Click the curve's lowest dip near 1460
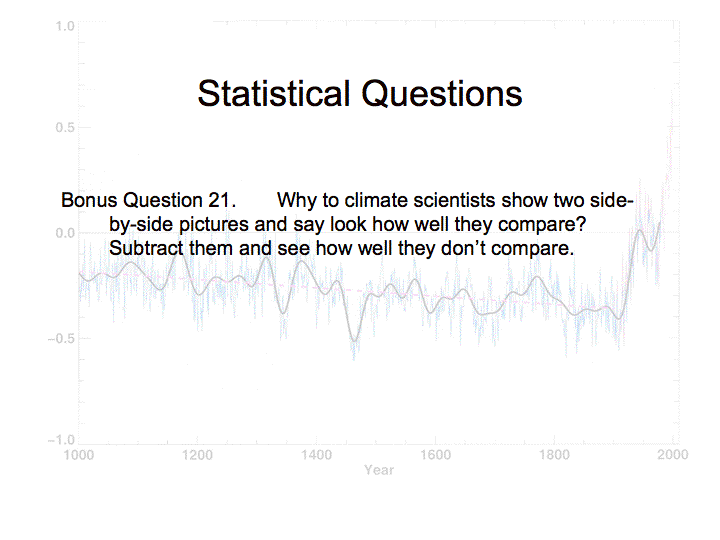720x540 pixels. tap(355, 345)
